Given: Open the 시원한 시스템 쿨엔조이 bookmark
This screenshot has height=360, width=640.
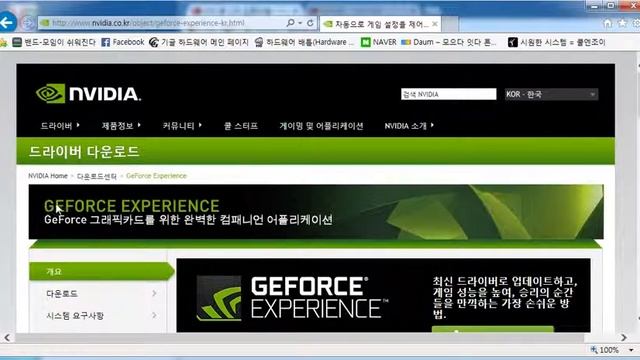Looking at the screenshot, I should 557,42.
